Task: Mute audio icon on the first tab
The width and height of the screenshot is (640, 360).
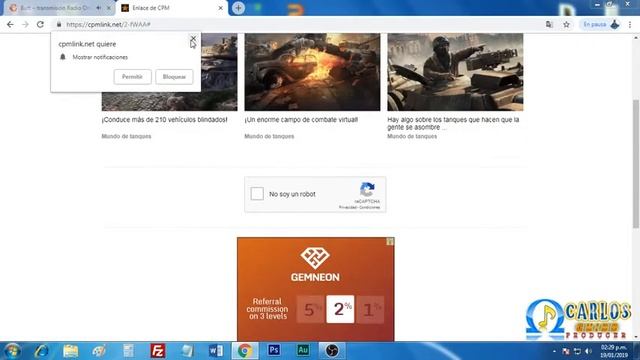Action: (x=98, y=8)
